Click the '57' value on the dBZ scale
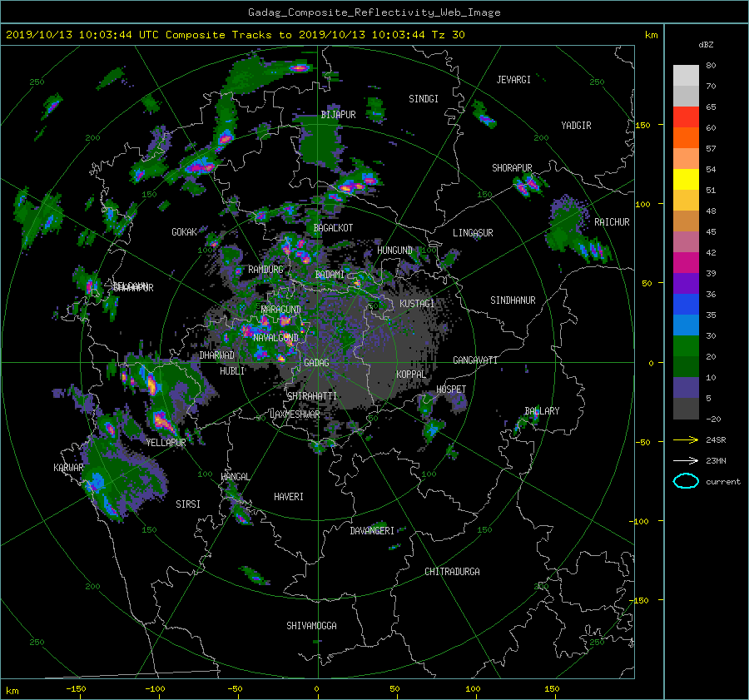The image size is (749, 700). 711,149
